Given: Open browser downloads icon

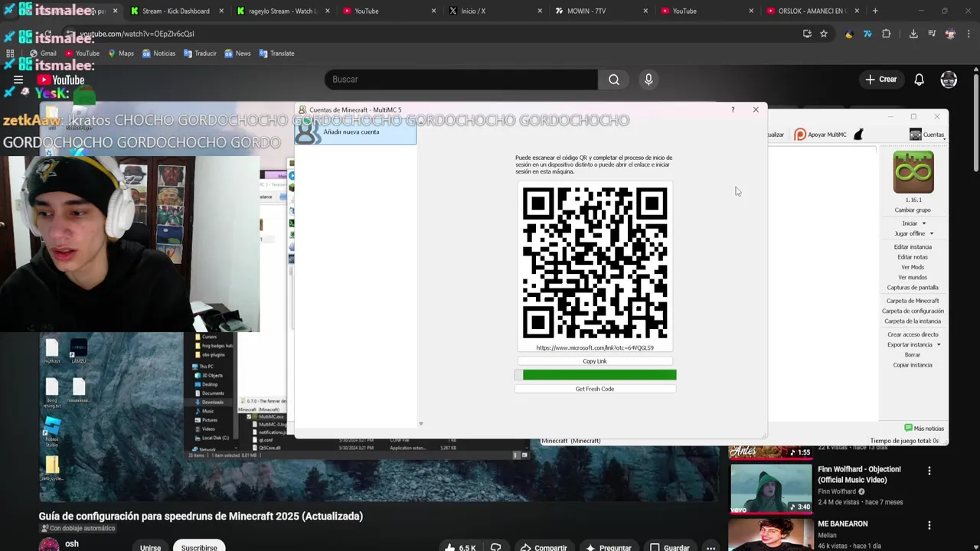Looking at the screenshot, I should point(913,34).
